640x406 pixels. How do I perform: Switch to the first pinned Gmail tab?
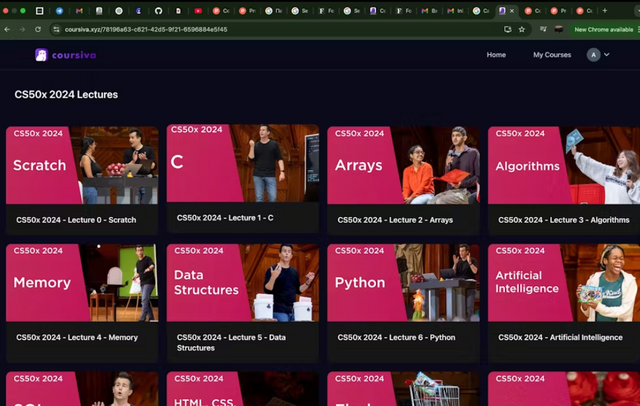[79, 11]
